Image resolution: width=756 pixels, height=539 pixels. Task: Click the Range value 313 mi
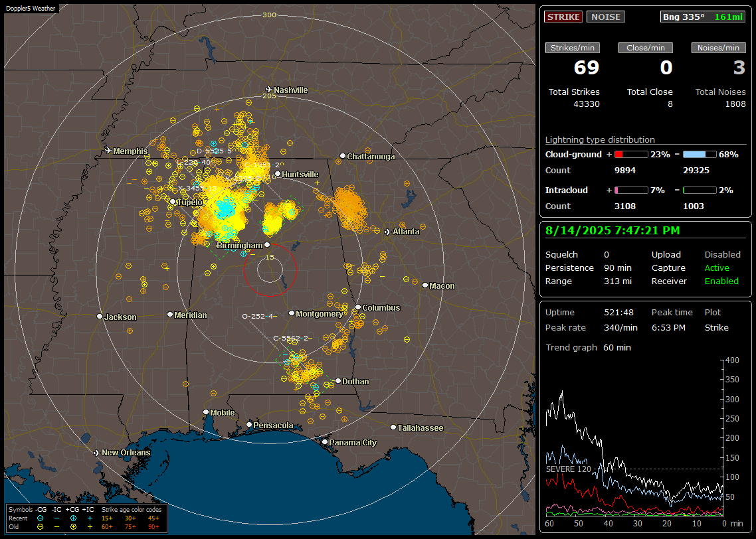[618, 281]
